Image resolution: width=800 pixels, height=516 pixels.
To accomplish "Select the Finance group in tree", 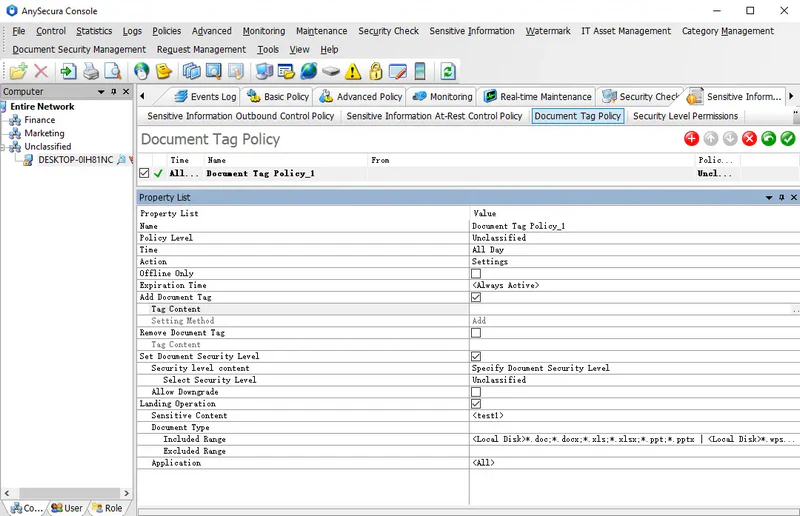I will [39, 120].
